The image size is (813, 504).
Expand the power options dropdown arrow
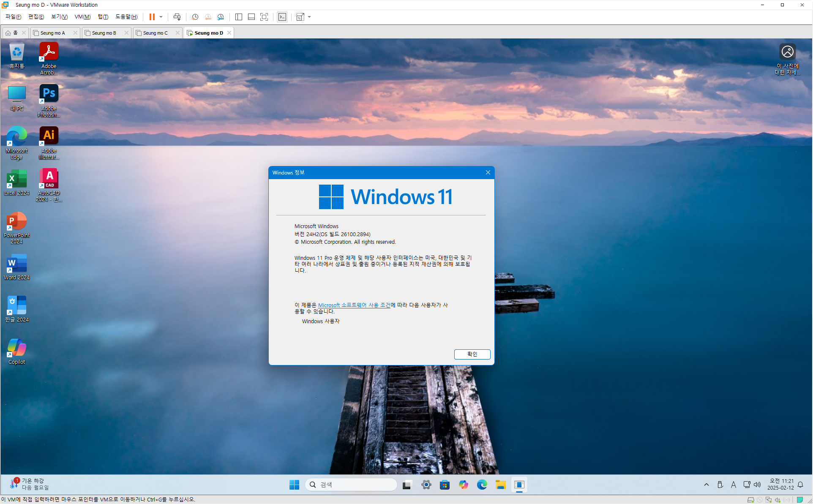161,17
